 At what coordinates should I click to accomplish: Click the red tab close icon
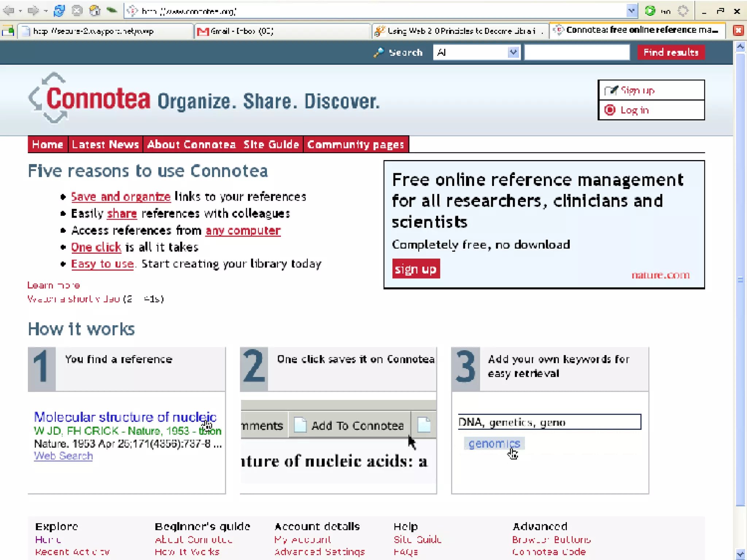click(x=738, y=31)
